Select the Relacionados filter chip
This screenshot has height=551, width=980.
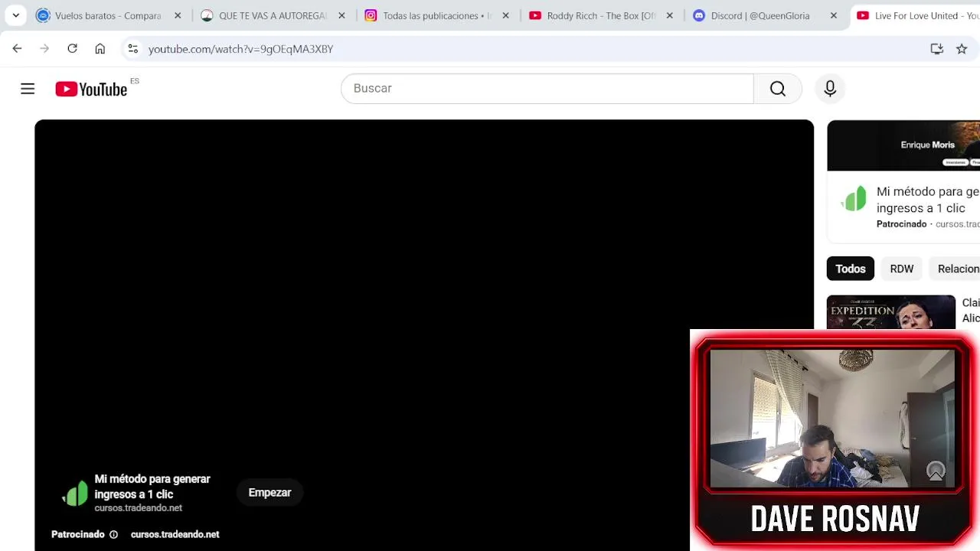pyautogui.click(x=955, y=269)
